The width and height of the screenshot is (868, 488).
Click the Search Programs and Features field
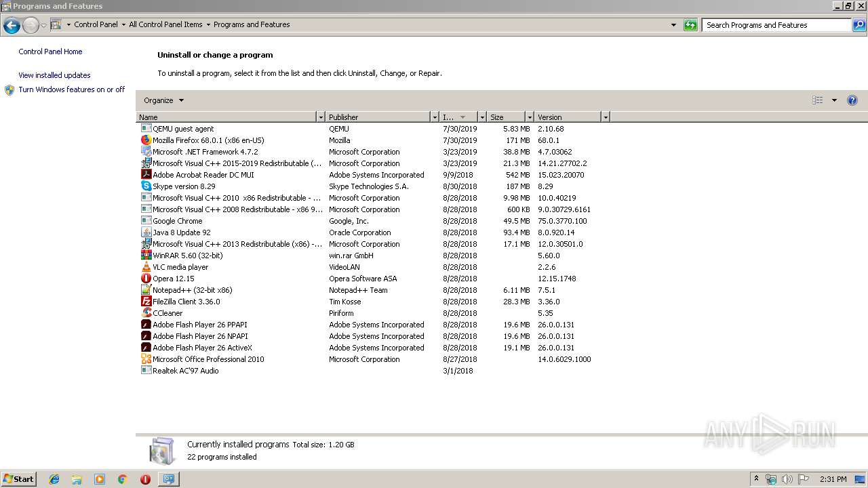point(776,25)
